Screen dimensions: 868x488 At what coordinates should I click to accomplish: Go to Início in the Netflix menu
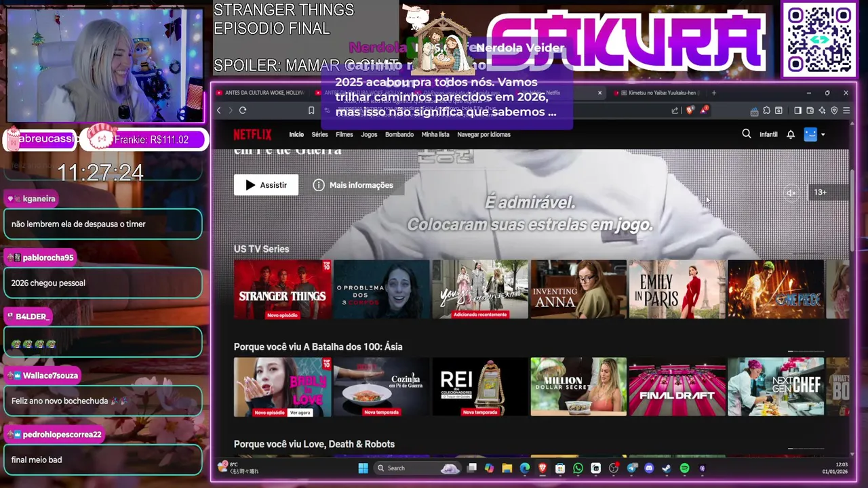296,134
